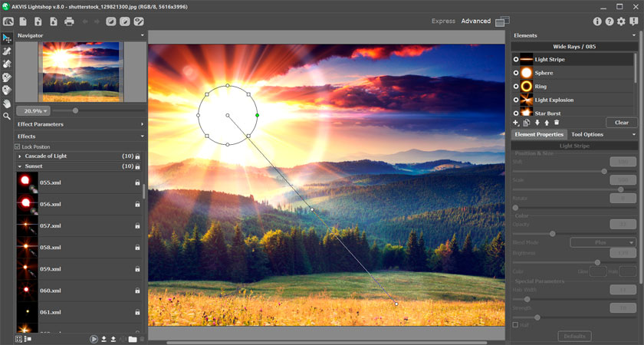Click the first brush guiding-line toolbar icon
The width and height of the screenshot is (644, 345).
[111, 21]
